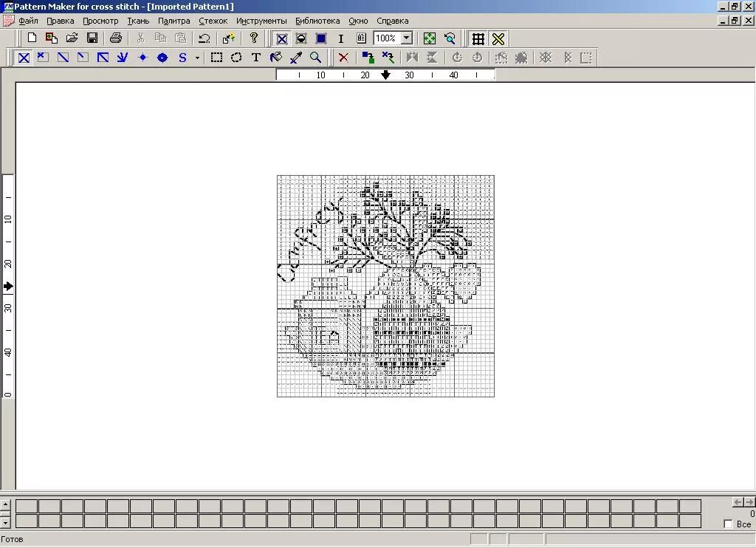Select the color picker eyedropper tool
The height and width of the screenshot is (548, 756).
pyautogui.click(x=296, y=57)
